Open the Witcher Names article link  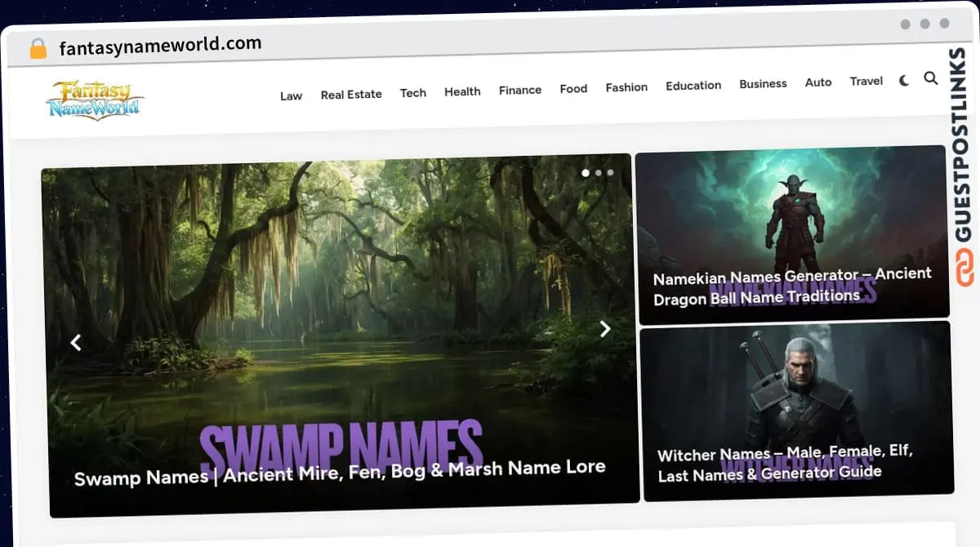pos(785,462)
